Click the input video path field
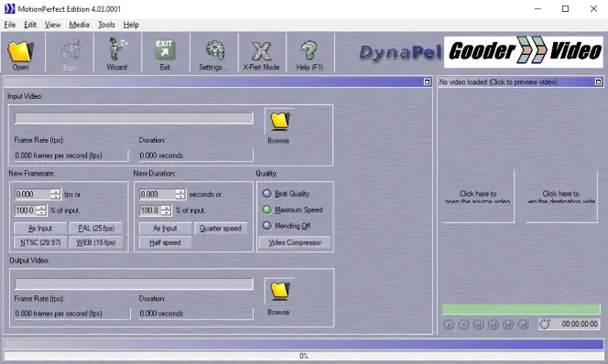 click(x=134, y=118)
